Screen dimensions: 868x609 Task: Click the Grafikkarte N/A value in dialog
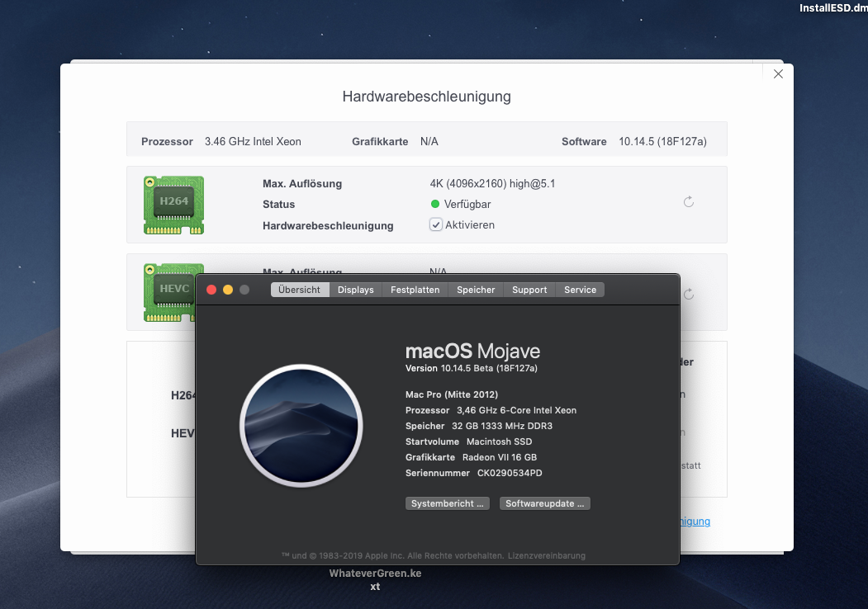pyautogui.click(x=429, y=142)
